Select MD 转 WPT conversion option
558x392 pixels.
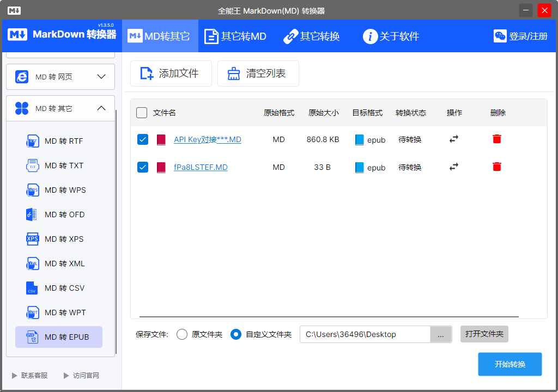pyautogui.click(x=59, y=313)
